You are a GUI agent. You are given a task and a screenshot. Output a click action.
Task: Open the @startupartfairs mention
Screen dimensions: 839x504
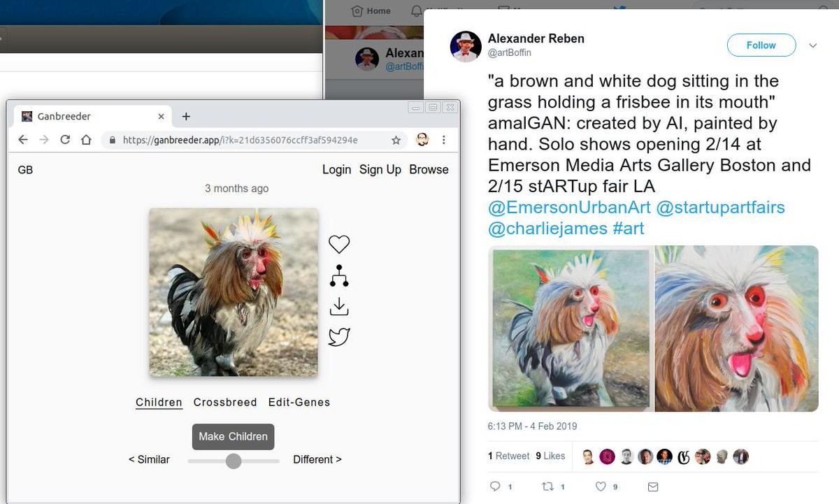point(720,208)
